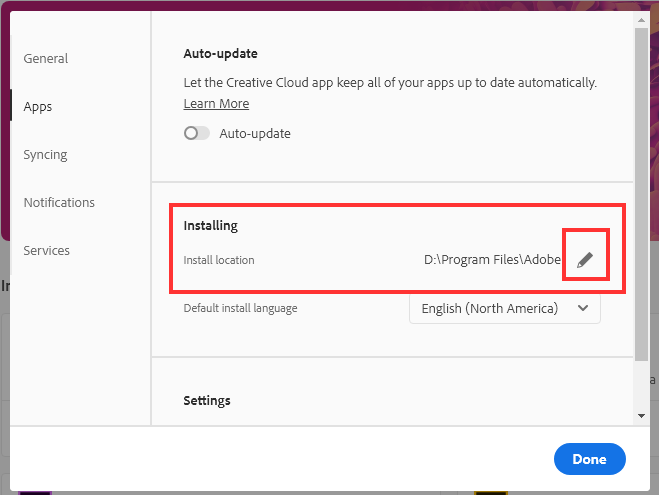Follow the Learn More link
This screenshot has height=495, width=659.
[216, 104]
